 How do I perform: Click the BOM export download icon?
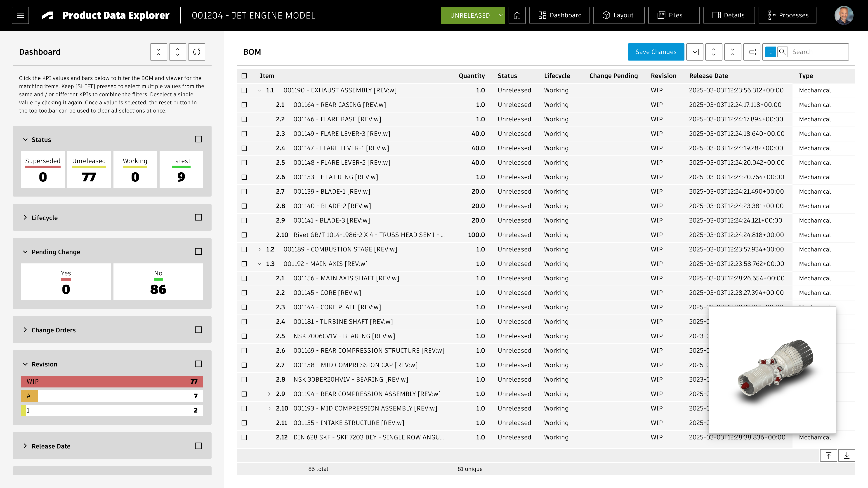[694, 52]
